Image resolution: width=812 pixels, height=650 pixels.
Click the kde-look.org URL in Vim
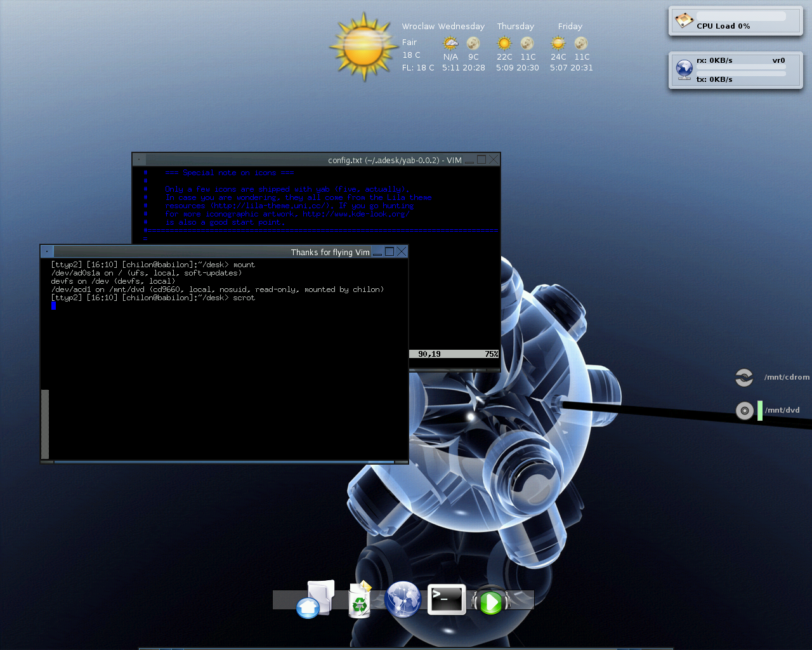[355, 215]
